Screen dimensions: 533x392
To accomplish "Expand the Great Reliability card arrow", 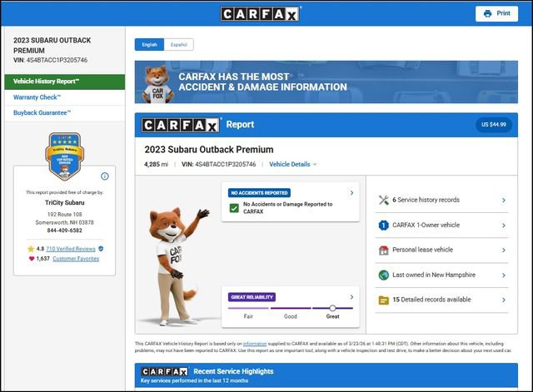I will [351, 297].
